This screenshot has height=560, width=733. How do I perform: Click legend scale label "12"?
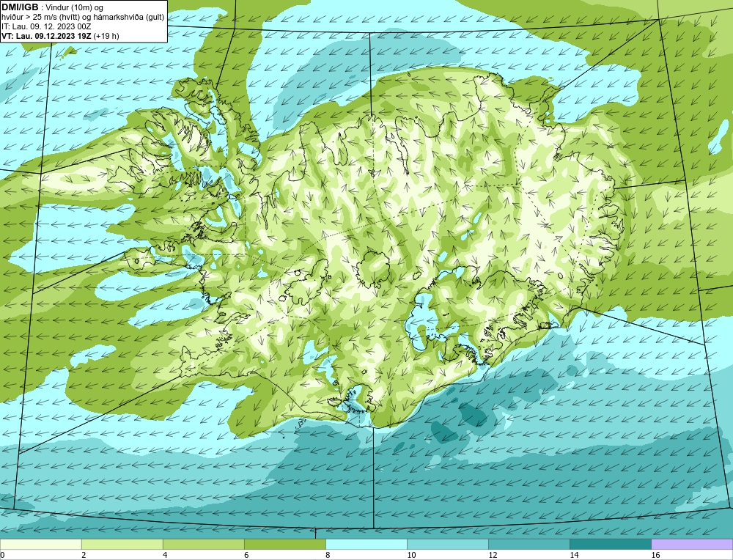pos(493,555)
